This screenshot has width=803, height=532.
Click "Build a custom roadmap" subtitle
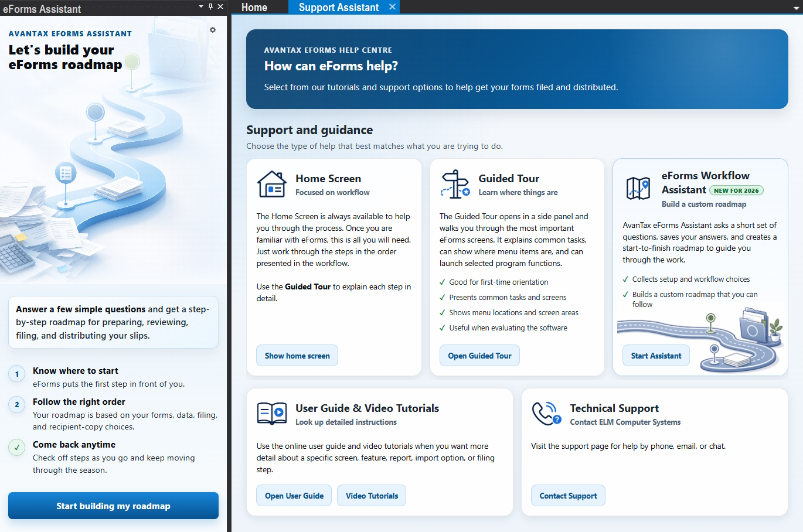(704, 204)
